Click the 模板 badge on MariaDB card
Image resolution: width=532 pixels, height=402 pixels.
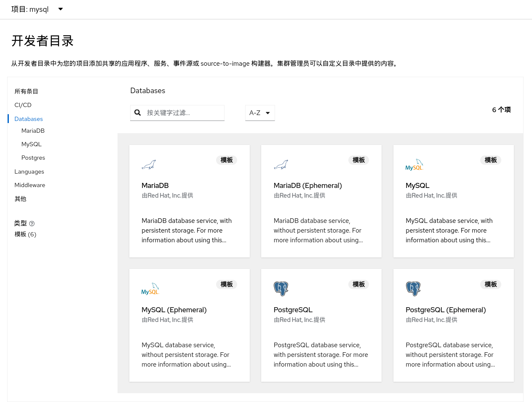click(x=227, y=160)
